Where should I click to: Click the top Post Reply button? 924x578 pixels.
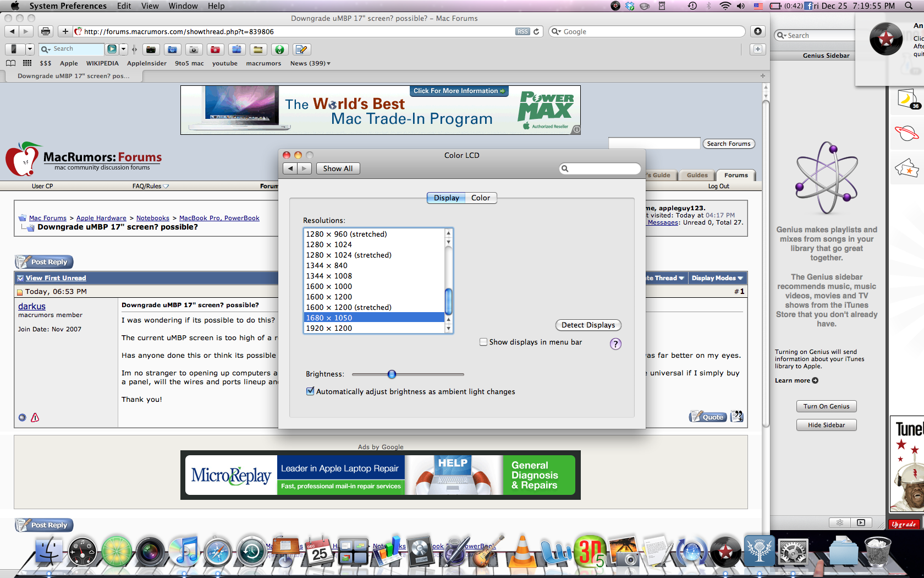point(44,261)
